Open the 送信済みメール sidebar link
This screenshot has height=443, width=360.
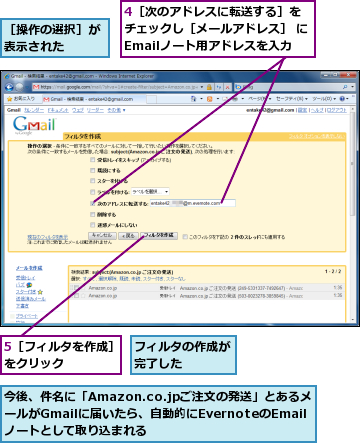tap(31, 299)
